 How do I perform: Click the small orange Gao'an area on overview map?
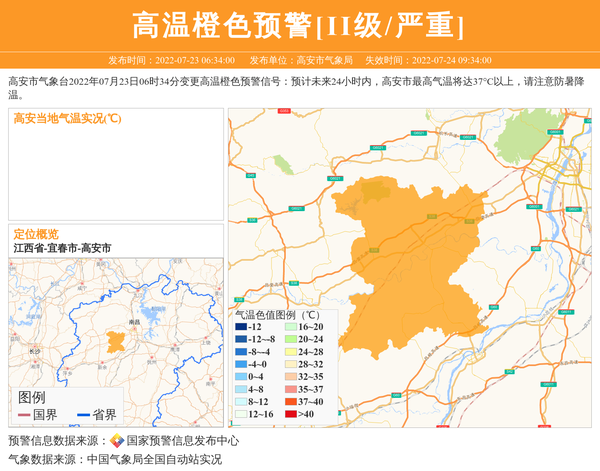click(116, 342)
